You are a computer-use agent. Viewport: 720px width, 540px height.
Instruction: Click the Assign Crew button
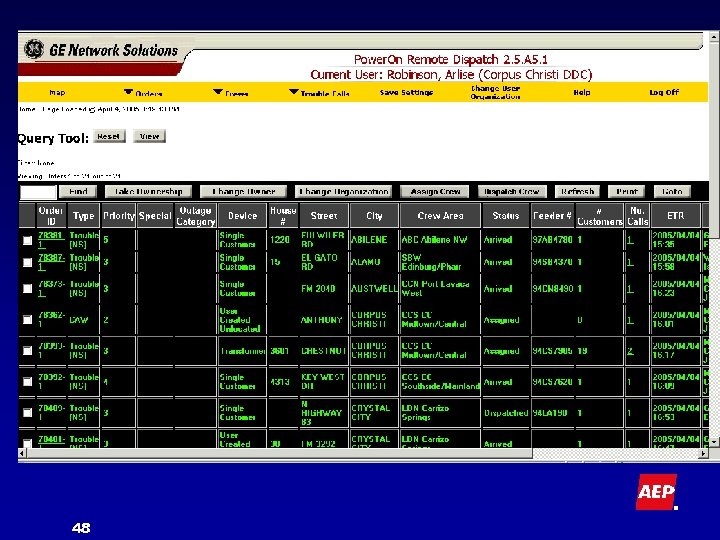(434, 191)
